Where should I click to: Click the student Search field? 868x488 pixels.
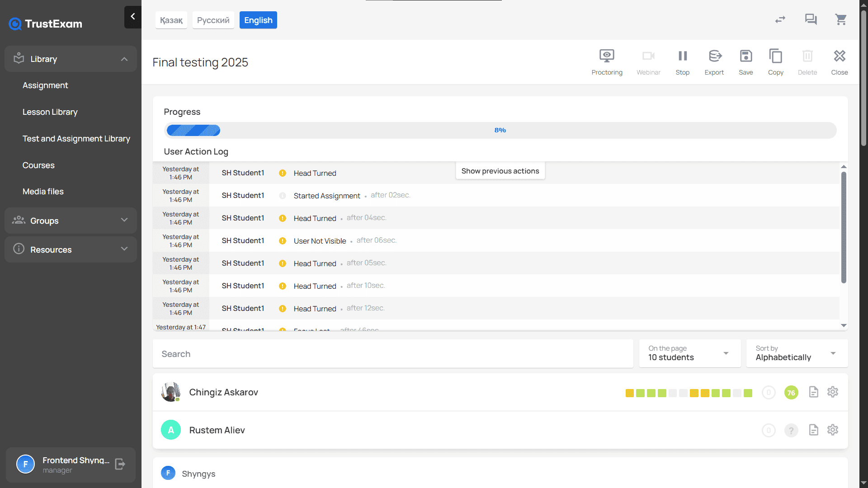click(x=393, y=354)
